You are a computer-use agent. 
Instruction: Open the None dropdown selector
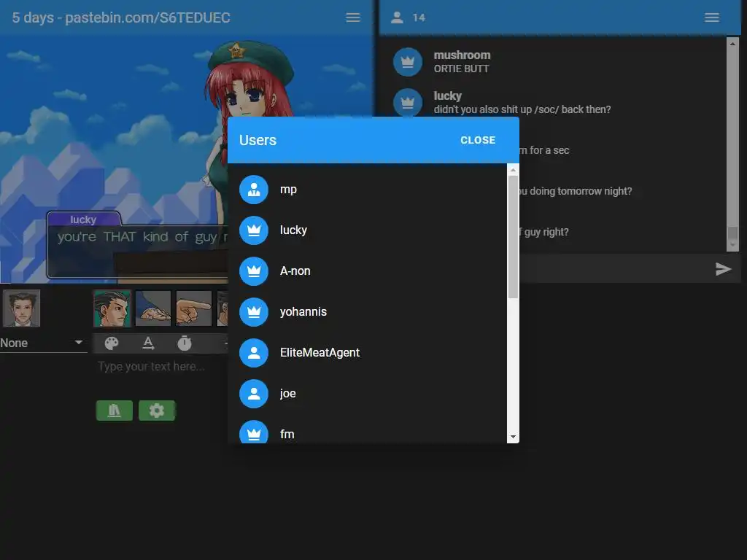point(43,343)
